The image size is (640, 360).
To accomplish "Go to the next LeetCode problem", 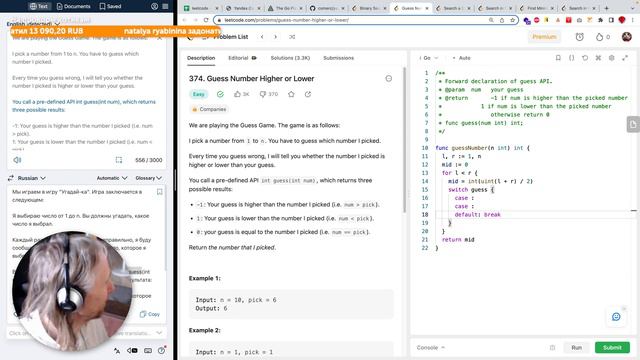I will pyautogui.click(x=276, y=37).
